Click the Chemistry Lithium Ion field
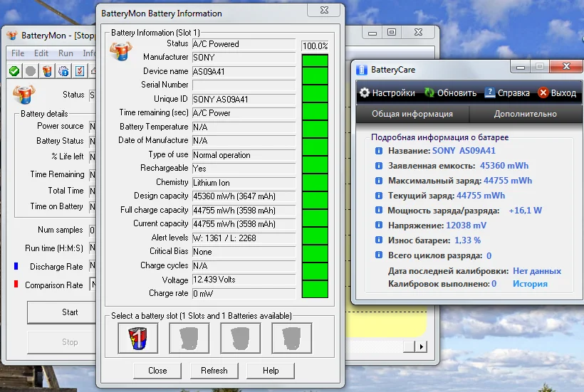Screen dimensions: 584x392 tap(244, 183)
